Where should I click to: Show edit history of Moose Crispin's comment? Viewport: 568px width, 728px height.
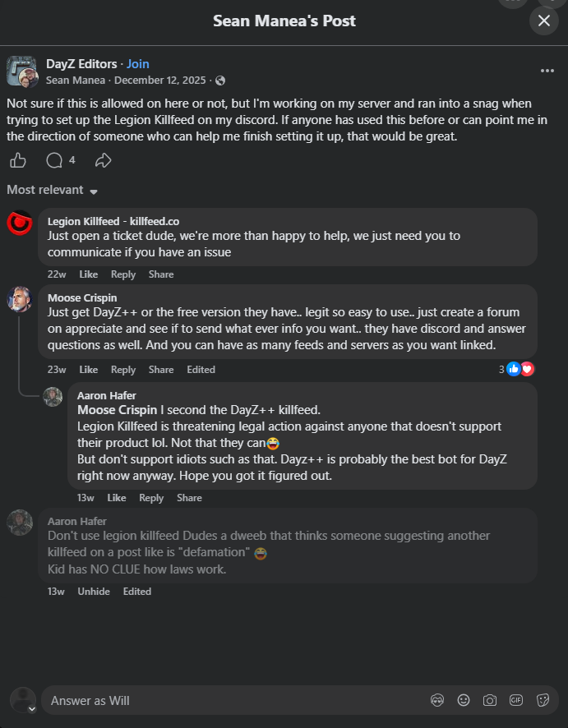pyautogui.click(x=201, y=370)
